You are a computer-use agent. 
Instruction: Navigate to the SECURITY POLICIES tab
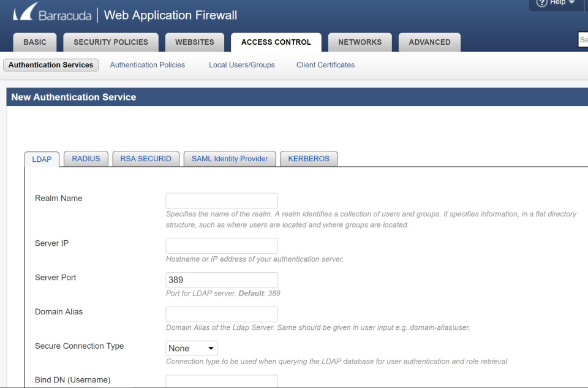[x=110, y=42]
